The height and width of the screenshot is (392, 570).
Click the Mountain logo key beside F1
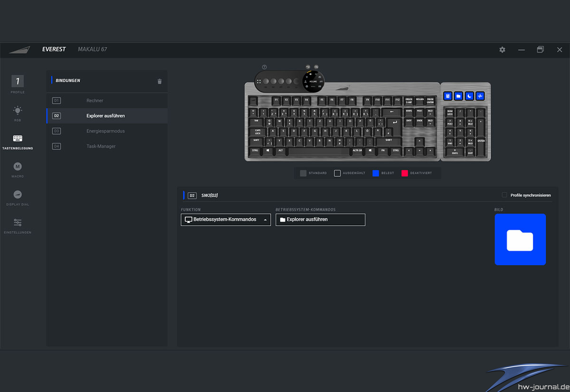point(254,100)
